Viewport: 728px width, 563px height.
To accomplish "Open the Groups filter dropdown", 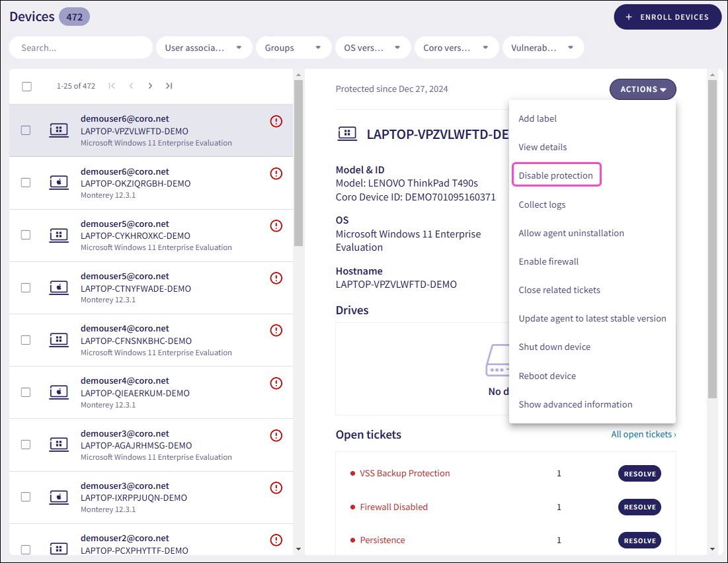I will tap(294, 48).
